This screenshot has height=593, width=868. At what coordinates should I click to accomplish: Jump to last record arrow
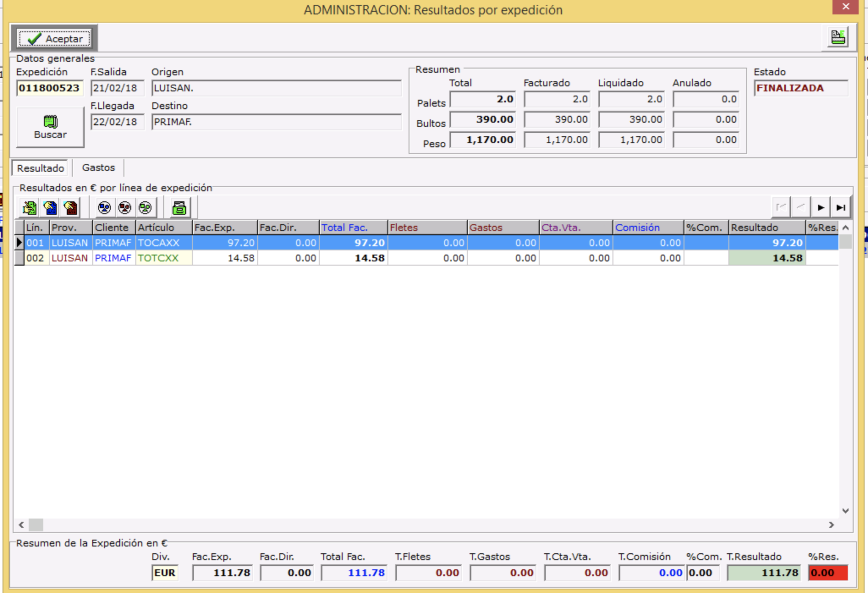coord(841,208)
